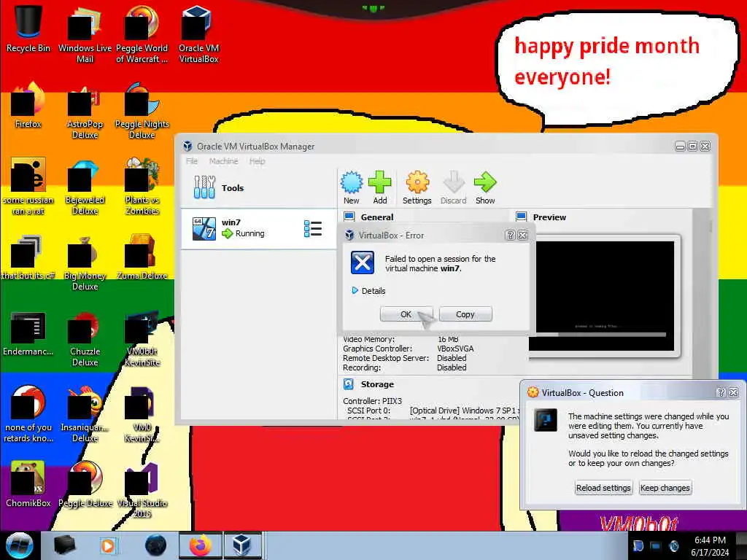This screenshot has width=747, height=560.
Task: Click the VBoxSVGA graphics controller value
Action: [455, 349]
